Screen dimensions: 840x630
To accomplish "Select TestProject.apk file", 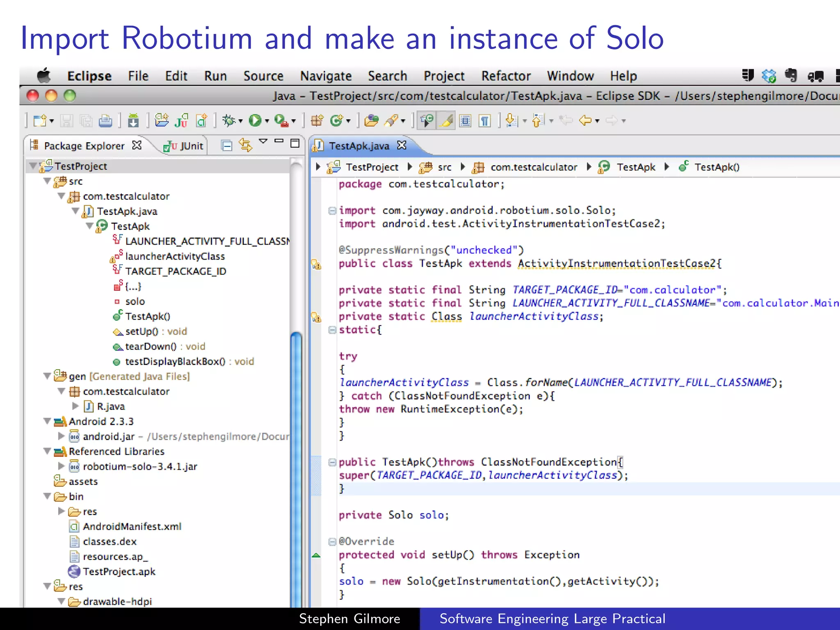I will click(112, 571).
